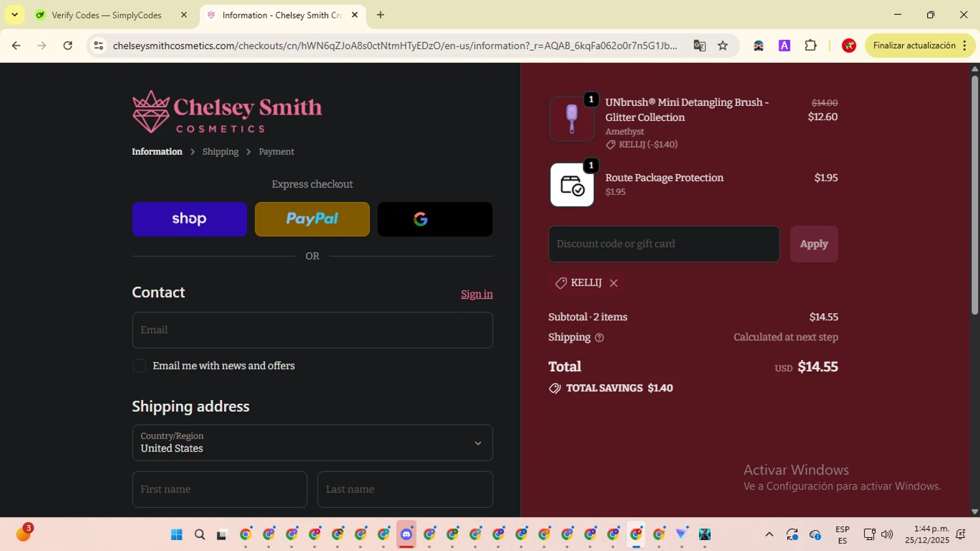The width and height of the screenshot is (980, 551).
Task: Click the Discount code or gift card field
Action: tap(664, 244)
